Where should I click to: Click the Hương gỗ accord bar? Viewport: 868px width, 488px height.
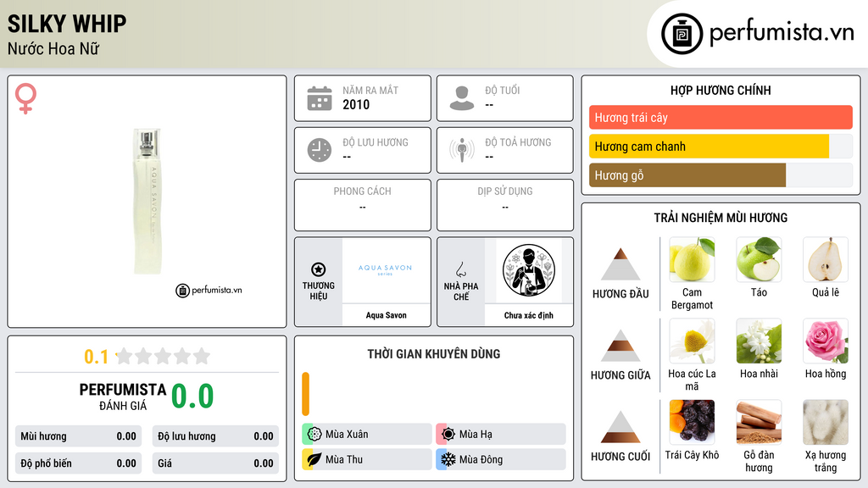coord(721,175)
